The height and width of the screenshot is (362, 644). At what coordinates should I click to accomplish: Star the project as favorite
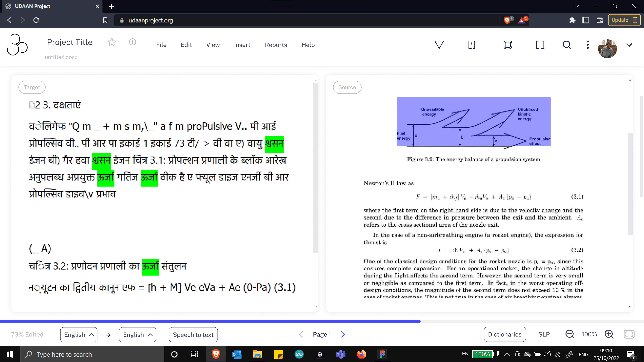pyautogui.click(x=112, y=42)
